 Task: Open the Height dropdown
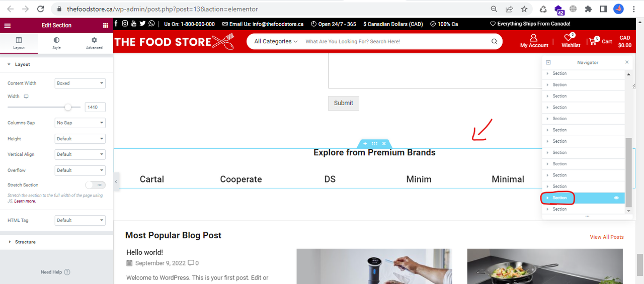[x=80, y=139]
